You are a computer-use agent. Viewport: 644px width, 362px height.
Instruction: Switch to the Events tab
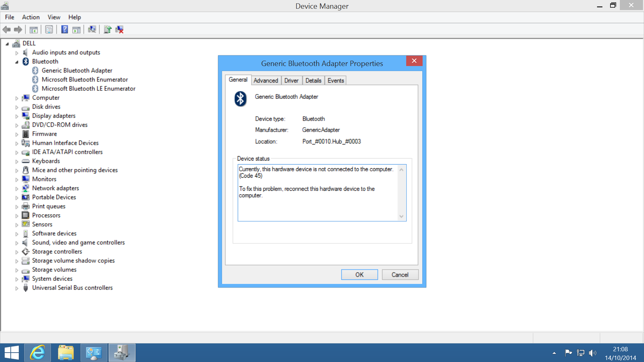pos(335,80)
